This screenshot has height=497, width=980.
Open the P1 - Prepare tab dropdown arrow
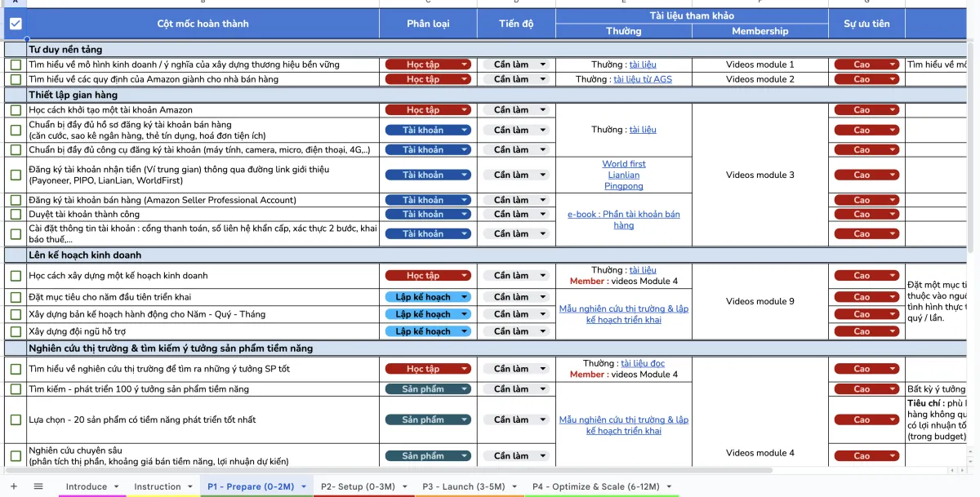(x=303, y=487)
